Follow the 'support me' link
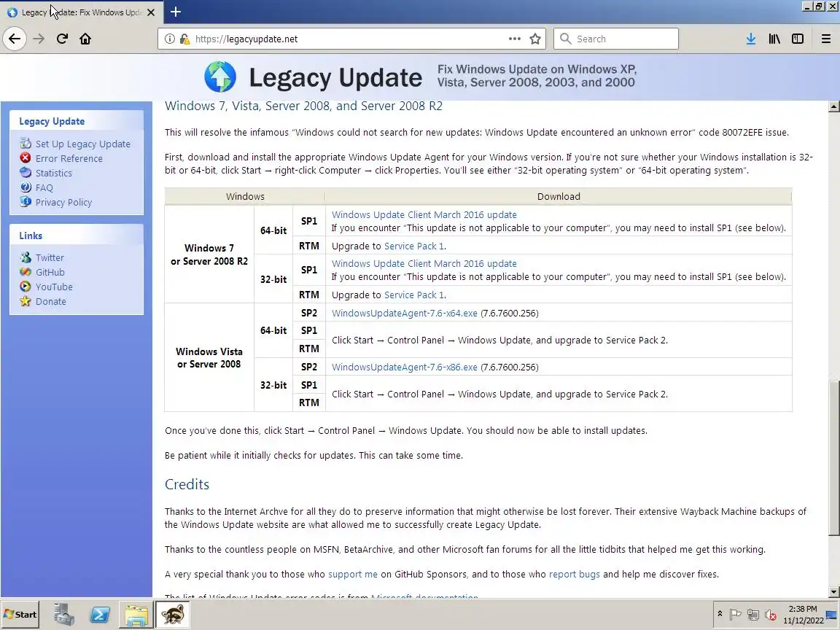The height and width of the screenshot is (630, 840). [353, 574]
